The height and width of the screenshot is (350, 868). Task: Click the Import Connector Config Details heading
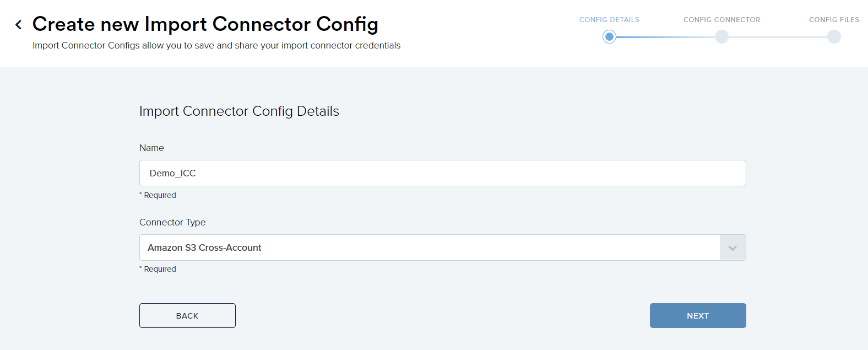239,111
